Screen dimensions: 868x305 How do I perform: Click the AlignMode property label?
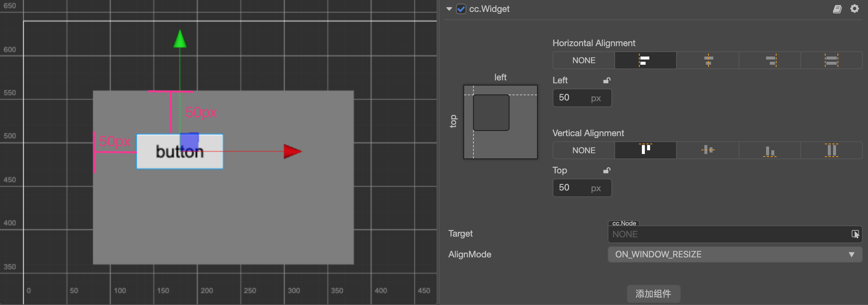[x=470, y=254]
